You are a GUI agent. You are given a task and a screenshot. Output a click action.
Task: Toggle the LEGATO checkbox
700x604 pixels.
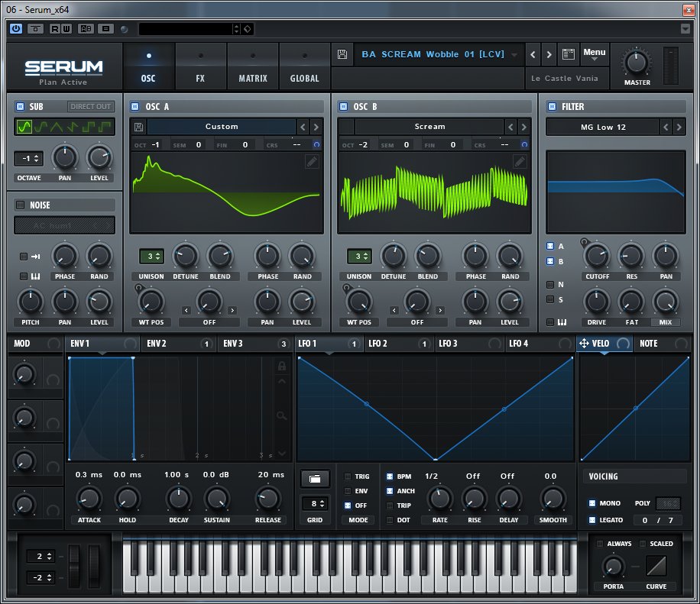pos(592,520)
